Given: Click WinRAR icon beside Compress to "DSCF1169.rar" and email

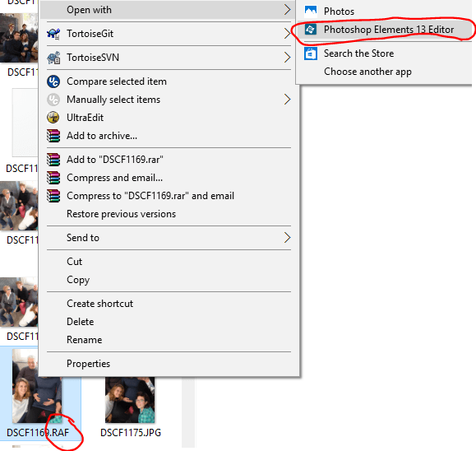Looking at the screenshot, I should pyautogui.click(x=53, y=196).
